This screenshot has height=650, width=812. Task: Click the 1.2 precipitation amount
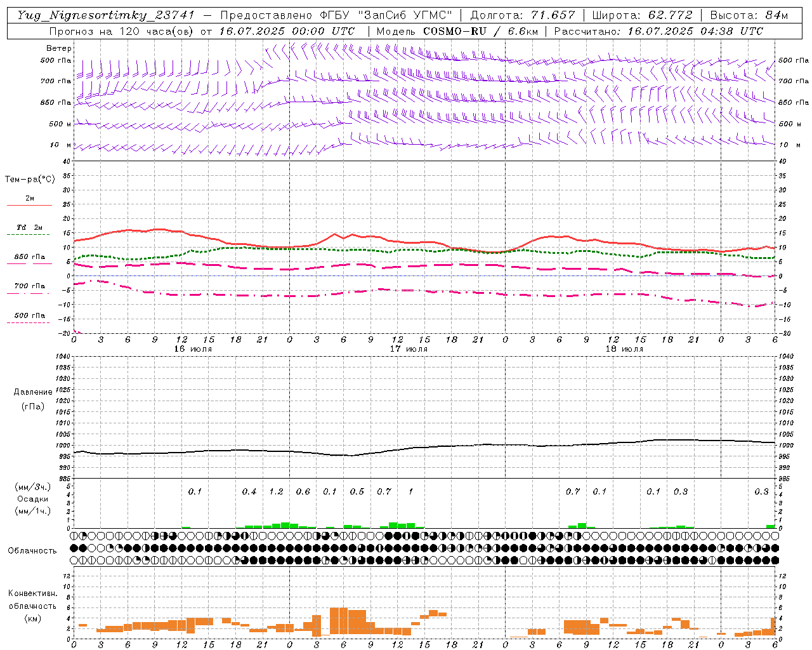coord(276,492)
